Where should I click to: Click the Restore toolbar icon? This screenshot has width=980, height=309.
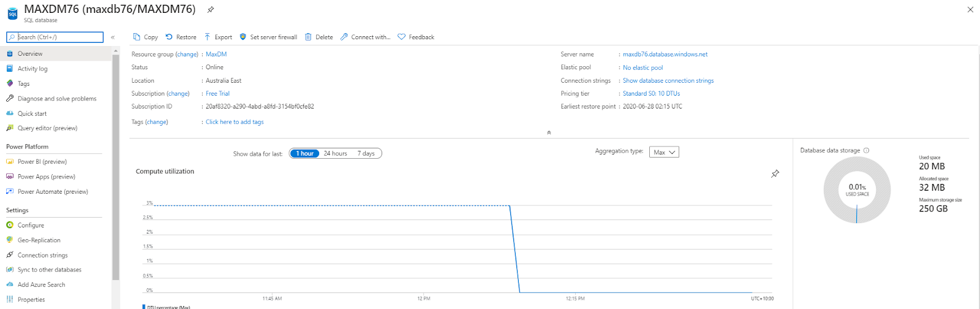coord(169,37)
